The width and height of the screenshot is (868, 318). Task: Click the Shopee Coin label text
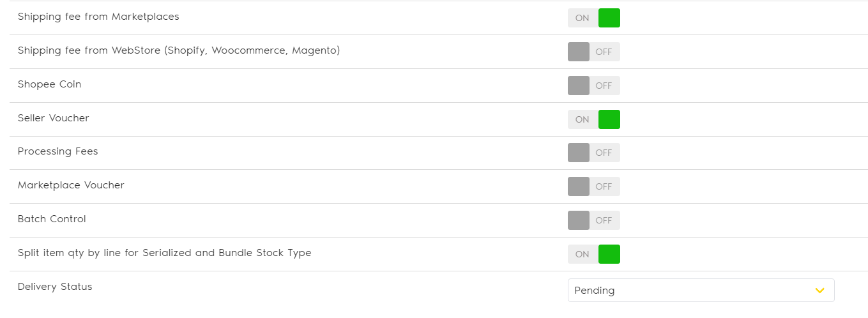(49, 84)
